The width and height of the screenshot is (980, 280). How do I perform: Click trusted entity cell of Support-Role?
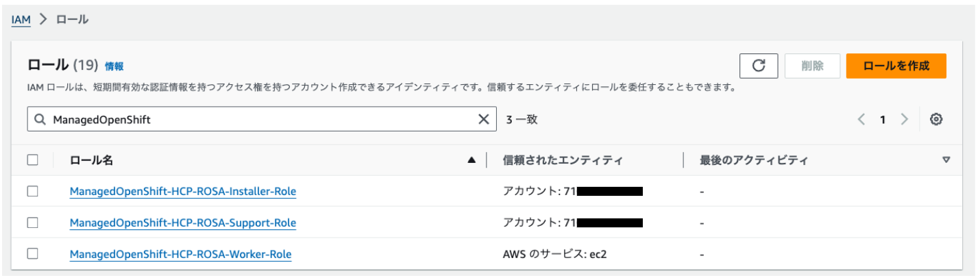coord(573,222)
